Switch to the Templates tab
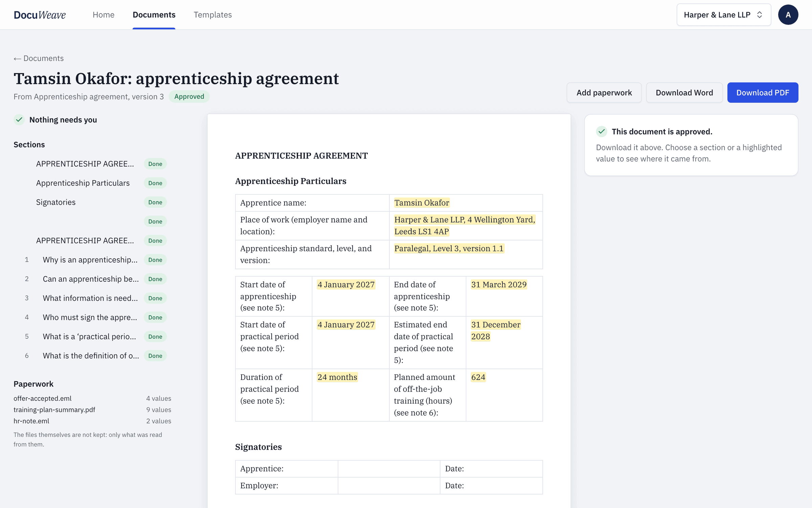 coord(212,15)
